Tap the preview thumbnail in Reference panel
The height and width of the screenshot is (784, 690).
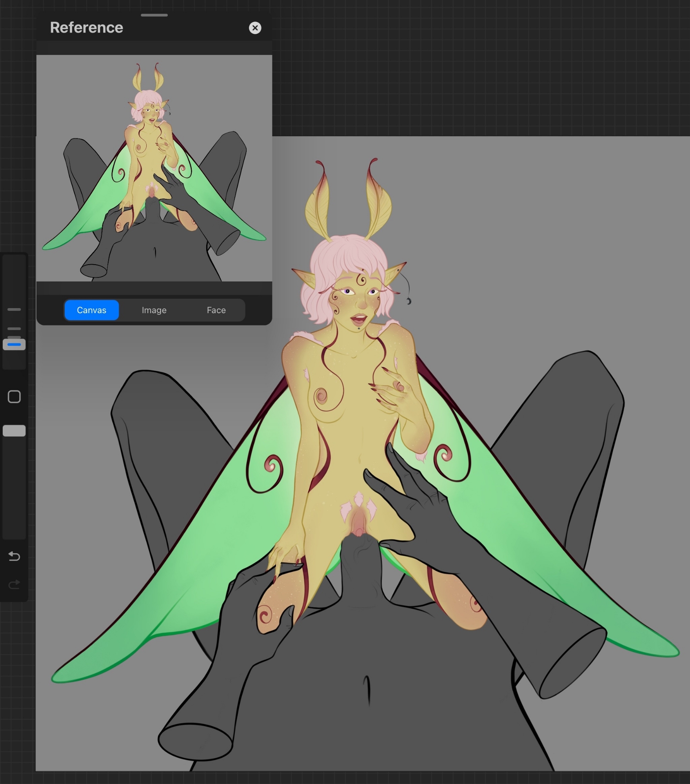(154, 169)
